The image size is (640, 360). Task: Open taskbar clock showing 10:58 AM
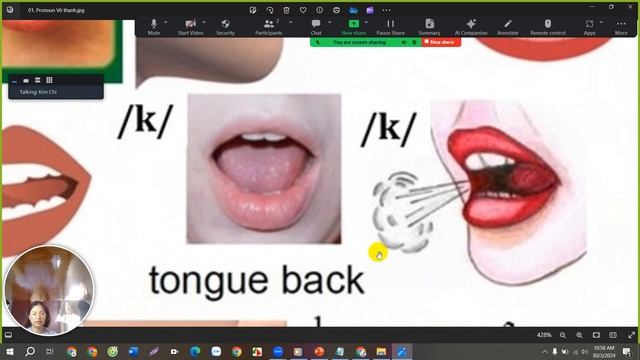pos(604,351)
